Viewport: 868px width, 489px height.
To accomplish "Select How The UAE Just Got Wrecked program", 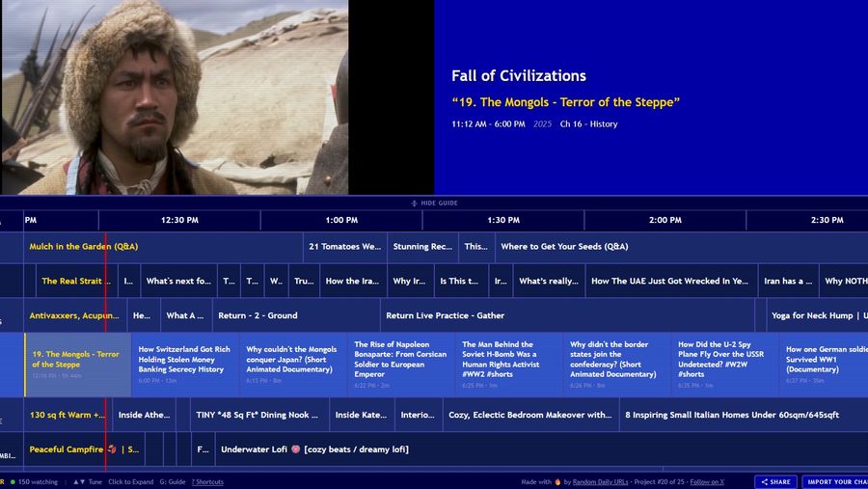I will click(671, 281).
